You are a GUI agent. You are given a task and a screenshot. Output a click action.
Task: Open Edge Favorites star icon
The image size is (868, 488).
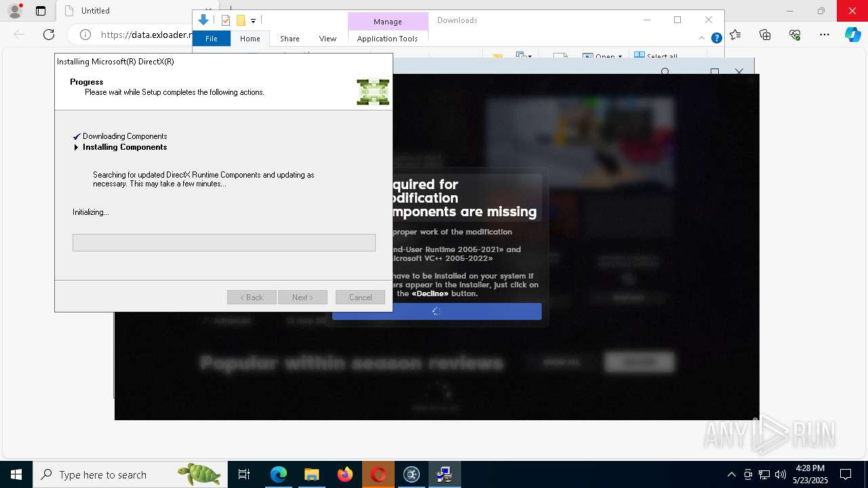[x=735, y=35]
